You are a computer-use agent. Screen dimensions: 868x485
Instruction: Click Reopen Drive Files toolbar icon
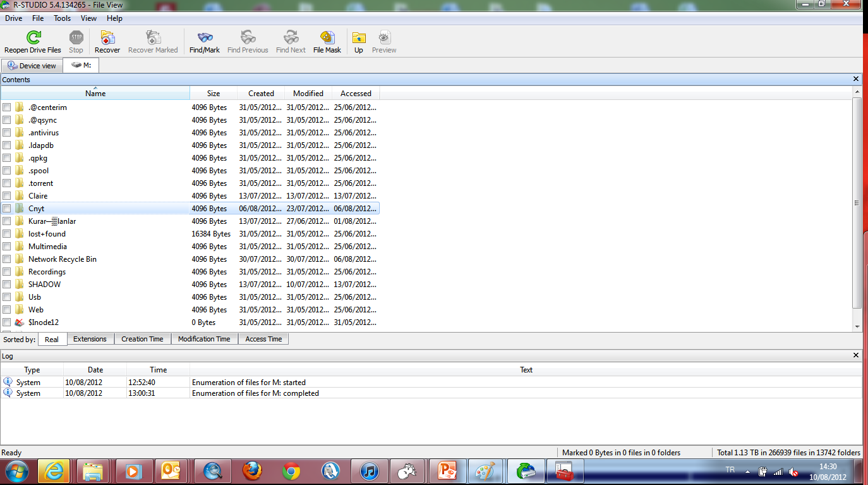[33, 42]
